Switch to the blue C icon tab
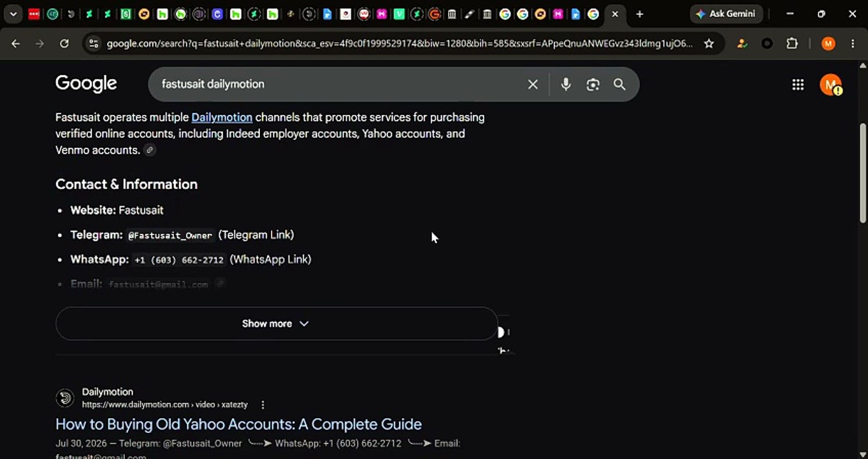This screenshot has height=459, width=868. click(x=217, y=14)
